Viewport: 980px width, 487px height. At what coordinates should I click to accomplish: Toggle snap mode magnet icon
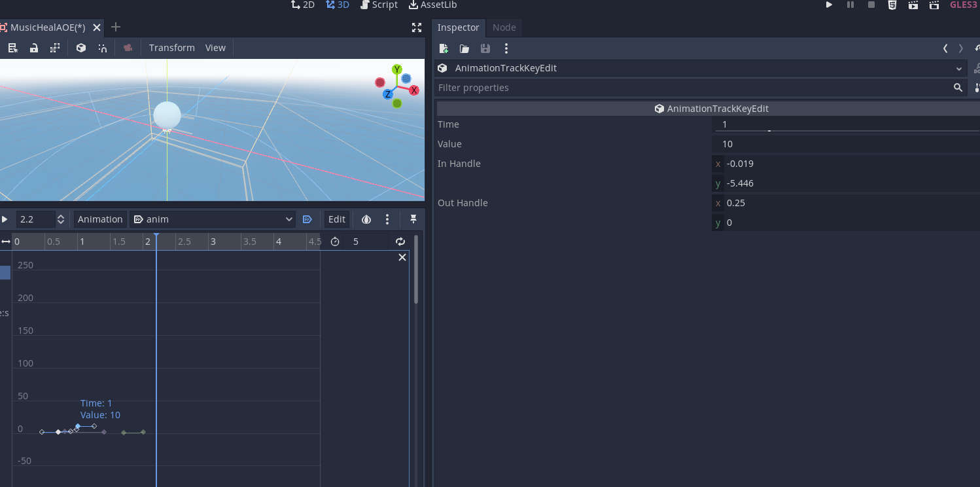[103, 48]
